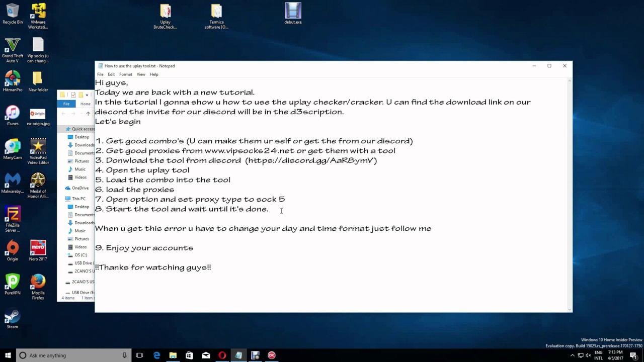Image resolution: width=644 pixels, height=362 pixels.
Task: Select the Vip socks text file icon
Action: (x=38, y=50)
